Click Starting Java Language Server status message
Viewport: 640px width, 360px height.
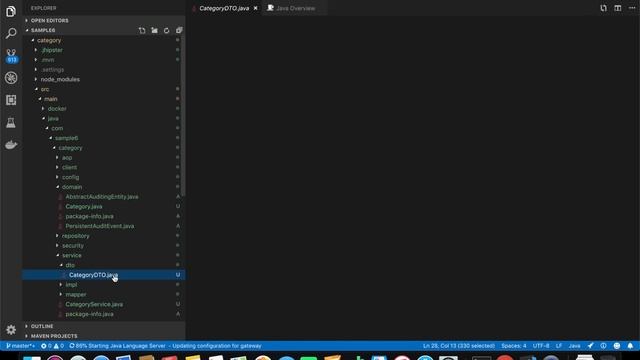coord(165,346)
